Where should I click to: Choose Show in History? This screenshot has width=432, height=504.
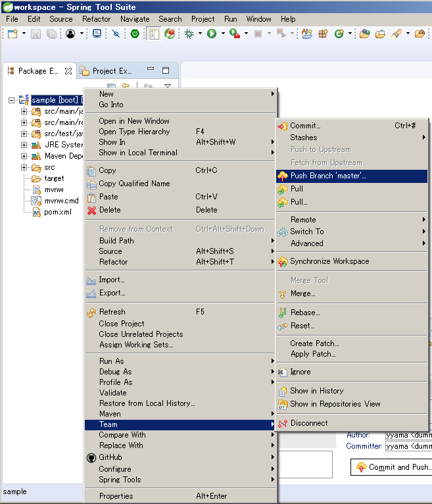click(x=352, y=391)
